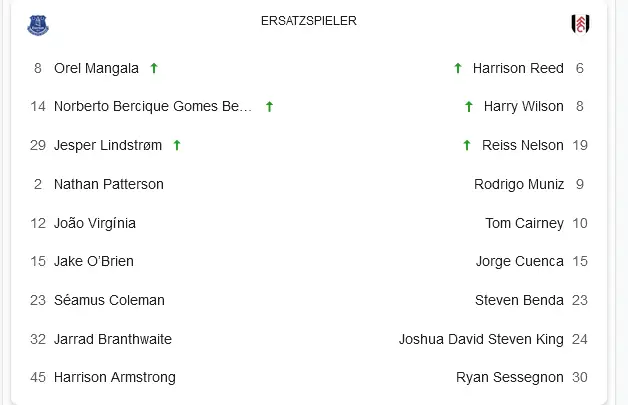Image resolution: width=628 pixels, height=405 pixels.
Task: Click substitution arrow beside Norberto Bercique Gomes
Action: coord(269,106)
